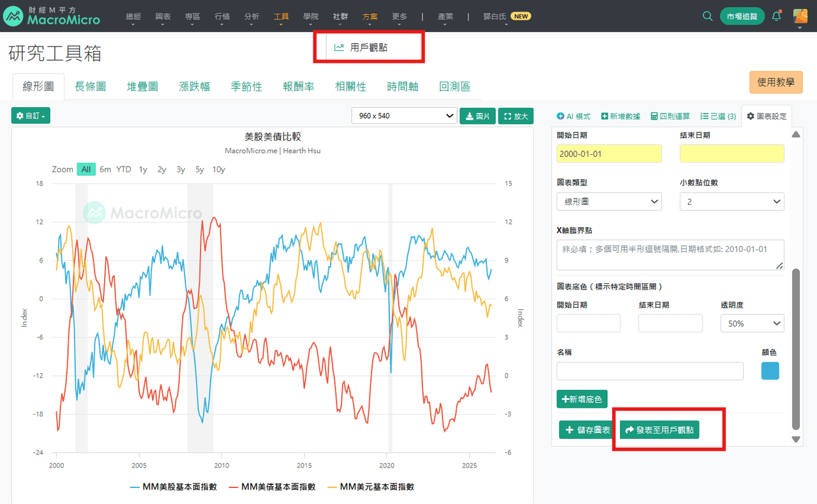Switch to the 長條圖 tab
This screenshot has width=817, height=504.
point(91,86)
